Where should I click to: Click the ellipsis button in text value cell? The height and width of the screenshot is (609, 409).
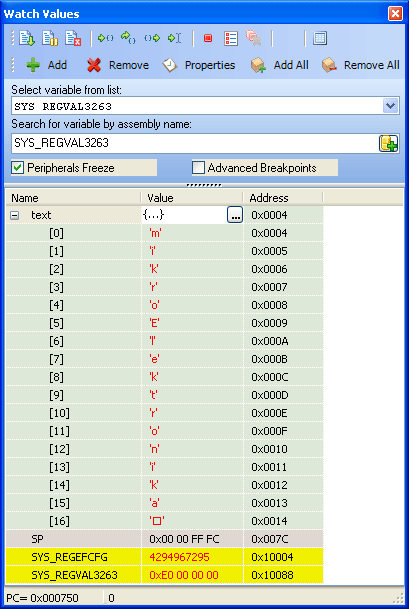pyautogui.click(x=235, y=215)
